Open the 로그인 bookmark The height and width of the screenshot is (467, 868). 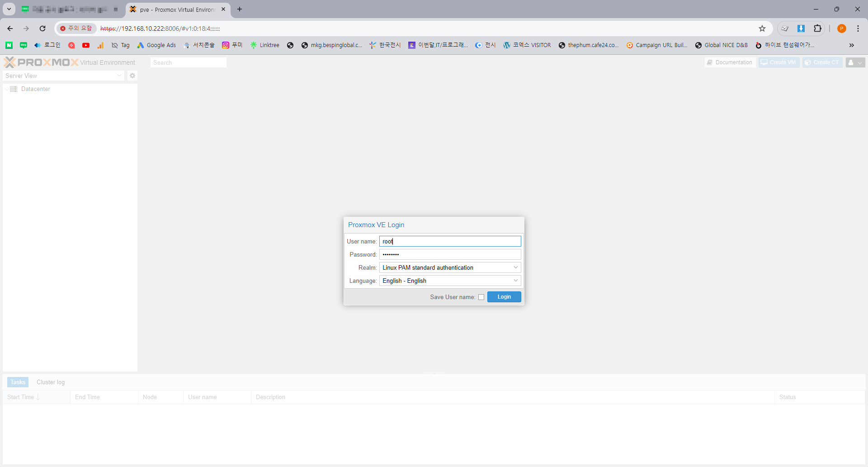(47, 45)
